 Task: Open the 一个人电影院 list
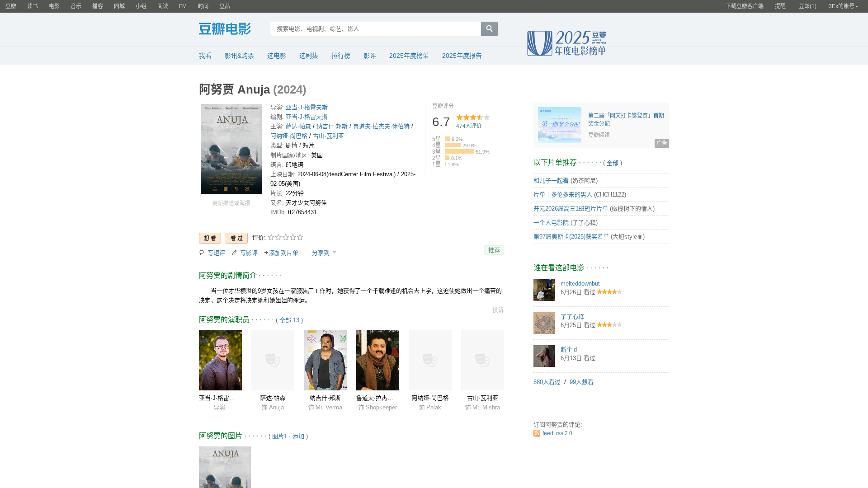[551, 223]
